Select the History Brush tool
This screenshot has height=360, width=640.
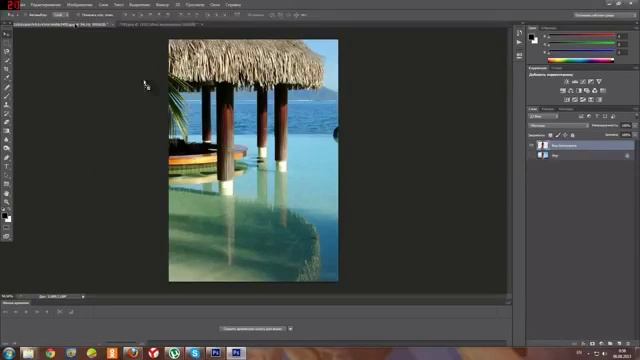pos(7,113)
